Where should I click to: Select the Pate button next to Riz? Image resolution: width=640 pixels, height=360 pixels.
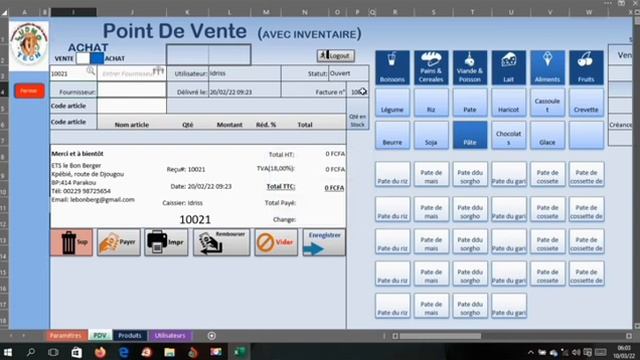click(470, 102)
